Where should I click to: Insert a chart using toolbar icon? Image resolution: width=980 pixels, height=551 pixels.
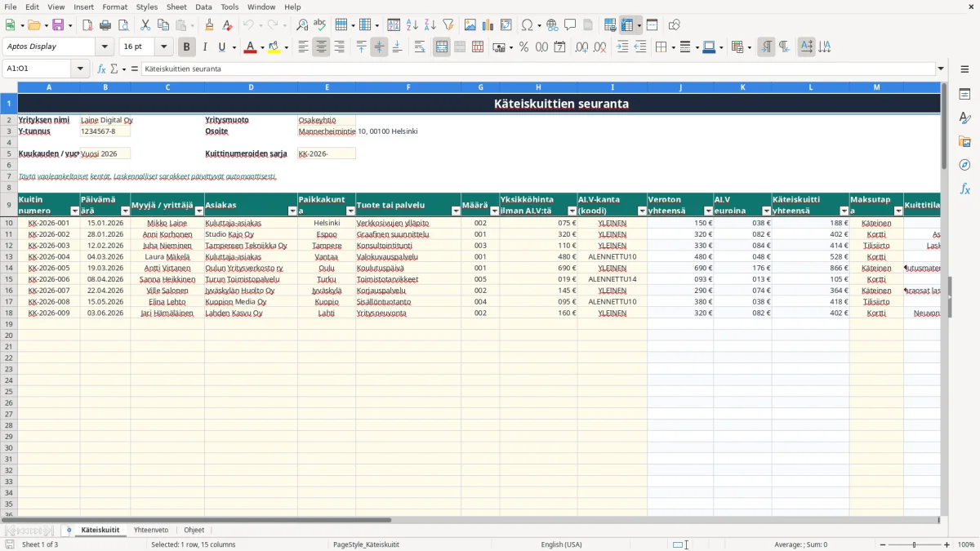coord(488,25)
